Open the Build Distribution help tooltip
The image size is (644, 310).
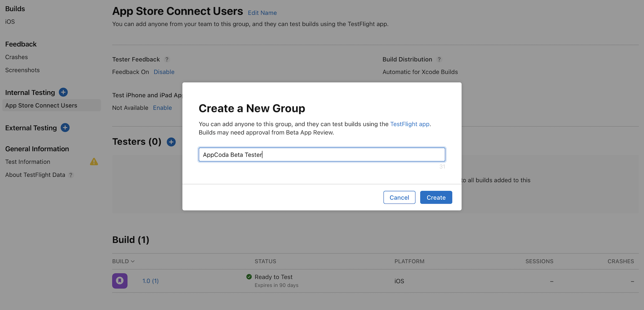point(439,59)
